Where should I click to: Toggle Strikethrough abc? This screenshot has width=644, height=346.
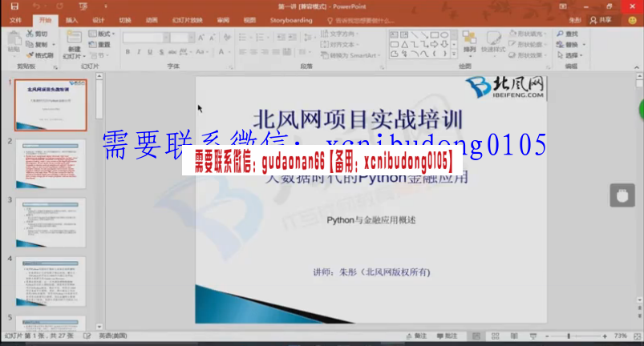(x=172, y=51)
